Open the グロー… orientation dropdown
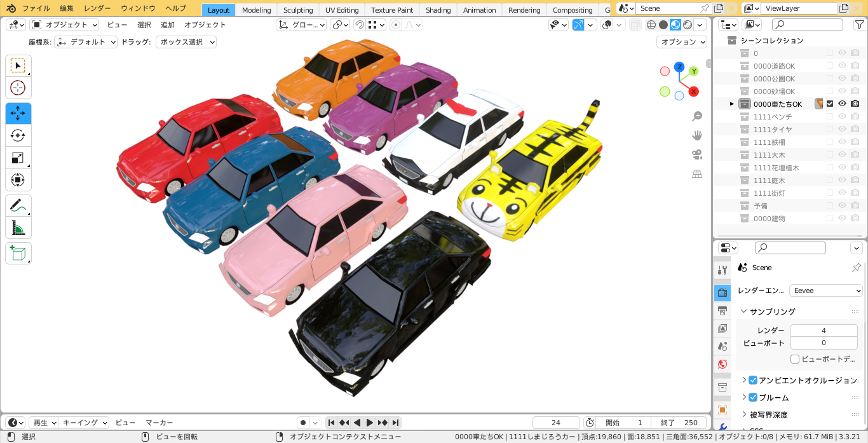 tap(301, 25)
